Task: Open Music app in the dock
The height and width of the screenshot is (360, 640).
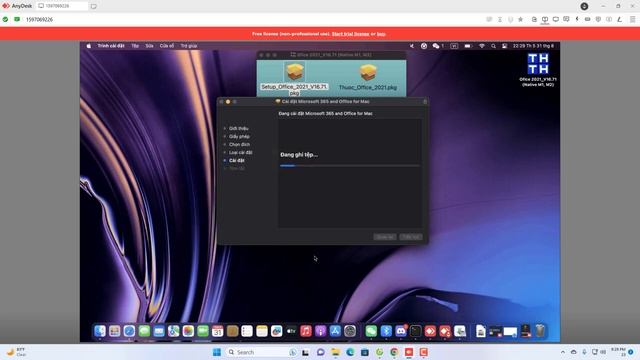Action: (x=306, y=331)
